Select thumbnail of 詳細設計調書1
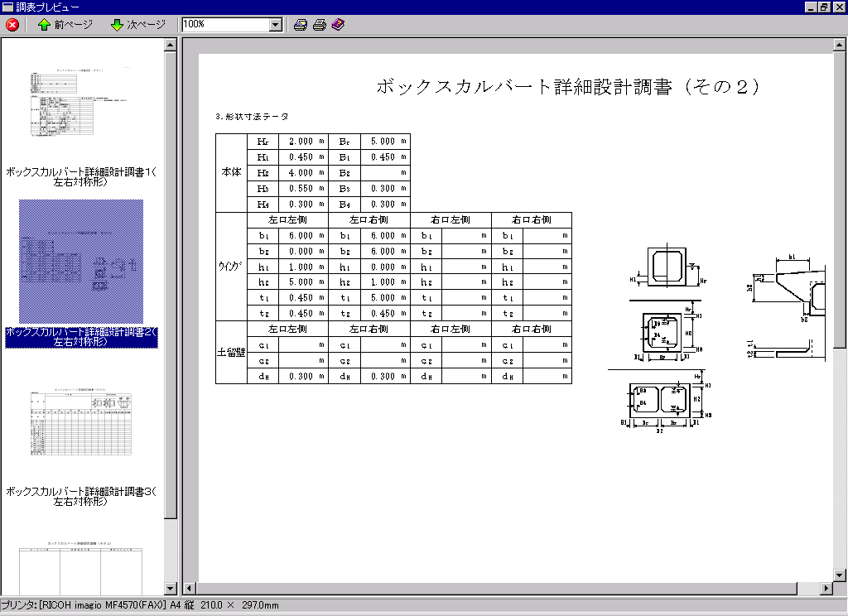The width and height of the screenshot is (848, 616). [80, 102]
